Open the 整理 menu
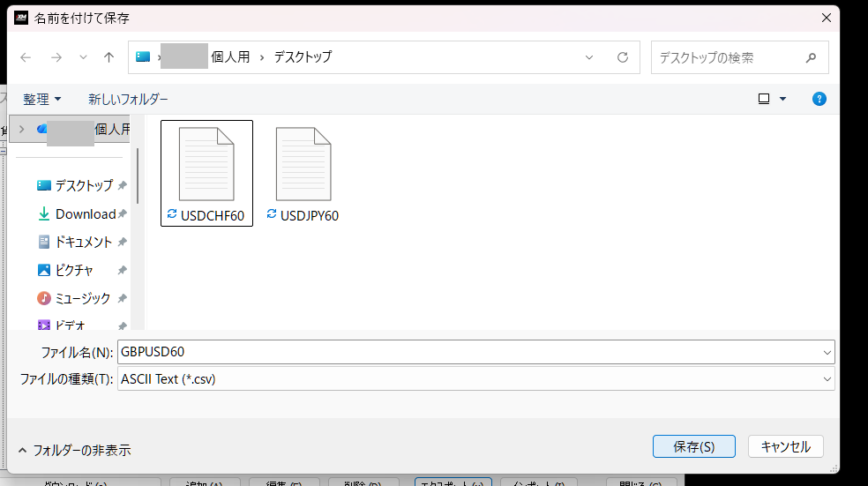This screenshot has width=868, height=486. (42, 99)
